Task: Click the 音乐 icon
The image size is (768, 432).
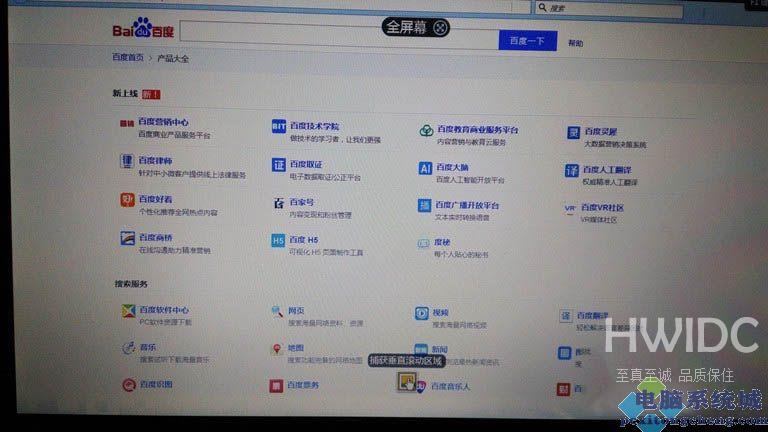Action: [x=128, y=348]
